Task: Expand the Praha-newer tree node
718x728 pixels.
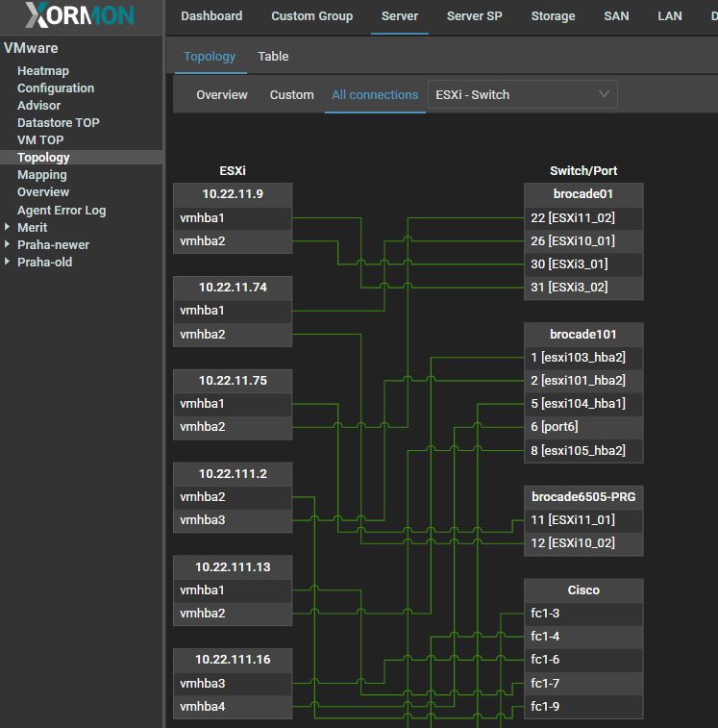Action: point(8,245)
